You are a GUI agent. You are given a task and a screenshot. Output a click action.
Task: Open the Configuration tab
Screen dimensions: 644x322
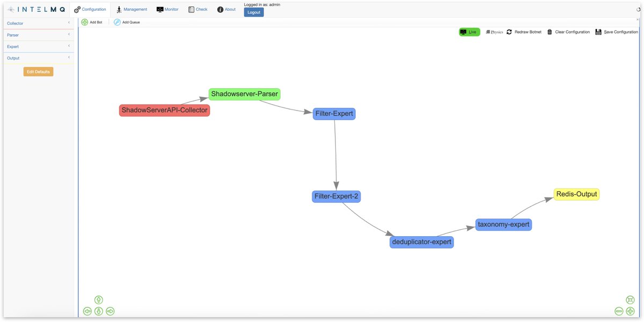tap(90, 9)
